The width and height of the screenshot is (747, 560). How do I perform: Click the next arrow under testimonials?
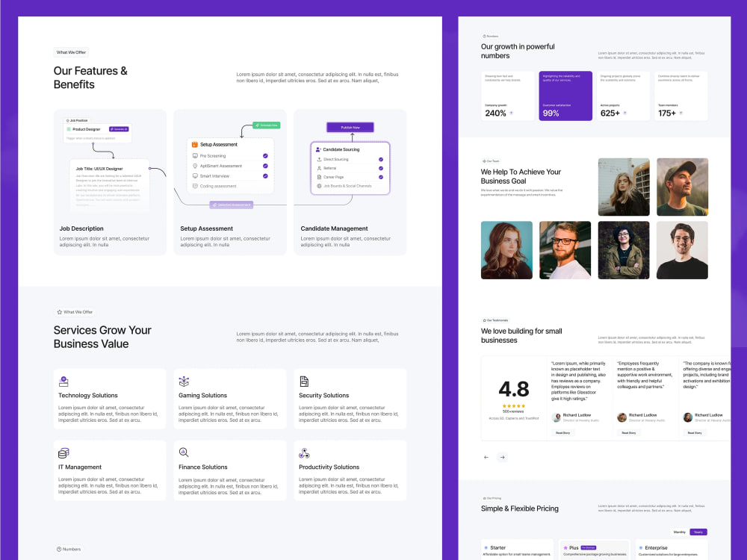coord(502,457)
